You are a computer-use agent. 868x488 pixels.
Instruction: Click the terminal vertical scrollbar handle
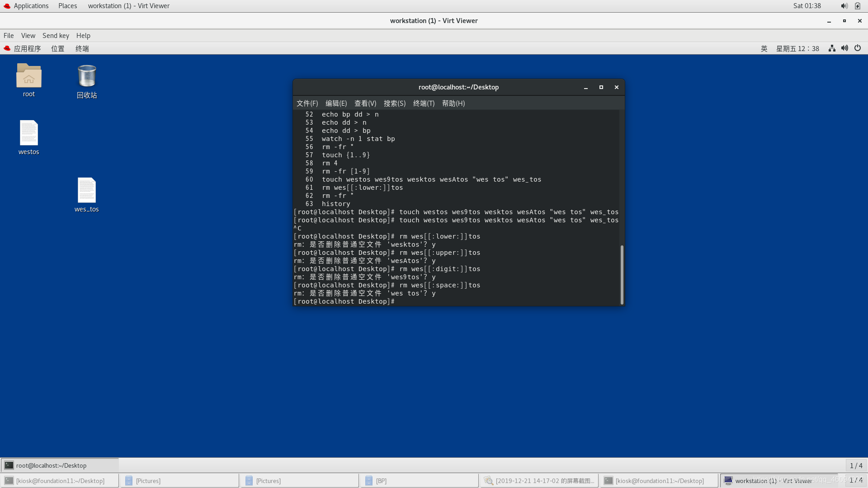tap(622, 274)
